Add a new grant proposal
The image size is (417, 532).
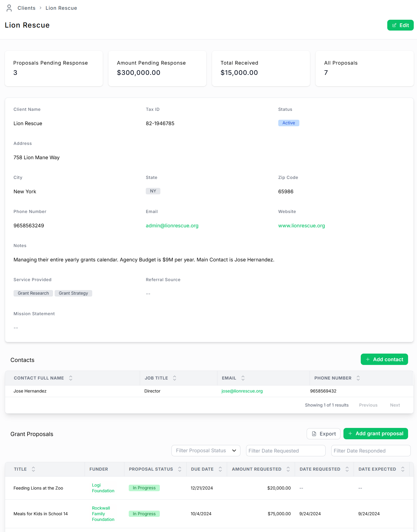[376, 434]
